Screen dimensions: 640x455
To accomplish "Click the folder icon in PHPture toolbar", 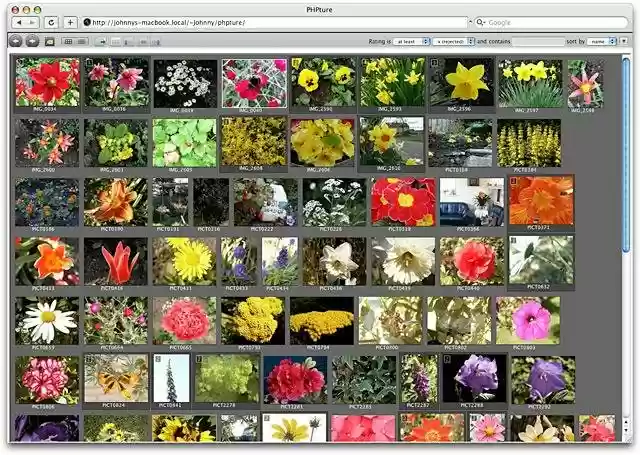I will coord(51,42).
